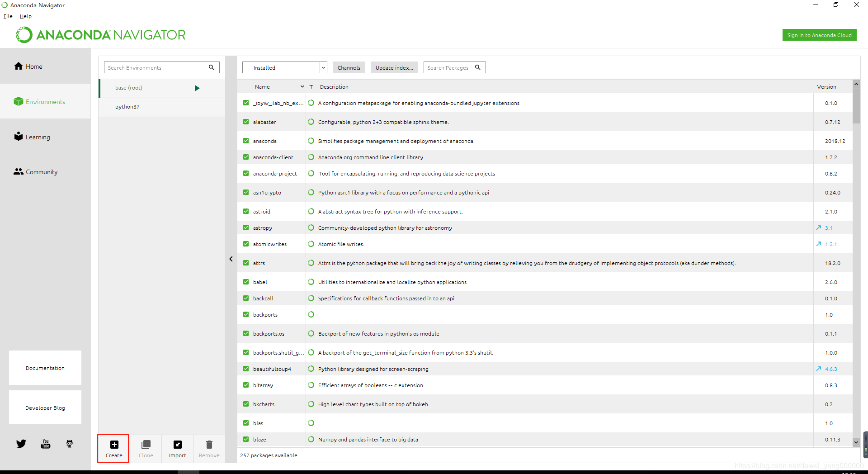
Task: Open the Learning tab
Action: [x=45, y=137]
